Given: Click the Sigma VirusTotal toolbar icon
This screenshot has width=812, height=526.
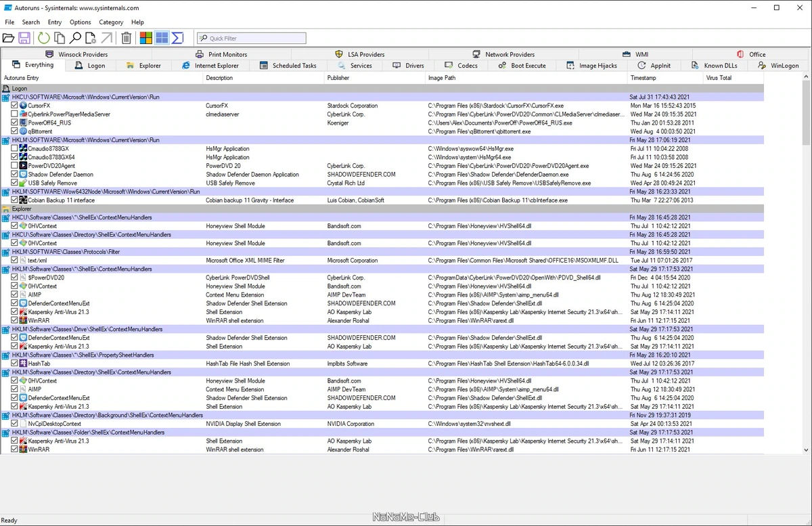Looking at the screenshot, I should (x=178, y=39).
